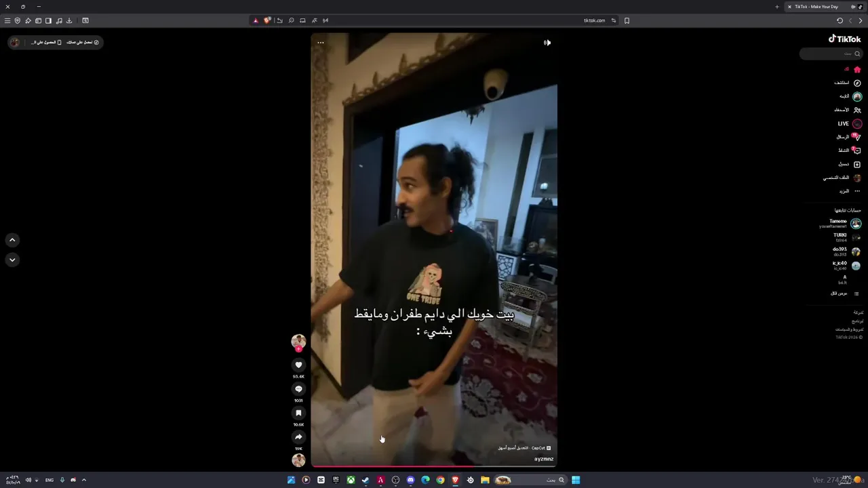
Task: Open the Profile avatar item in sidebar
Action: 857,178
